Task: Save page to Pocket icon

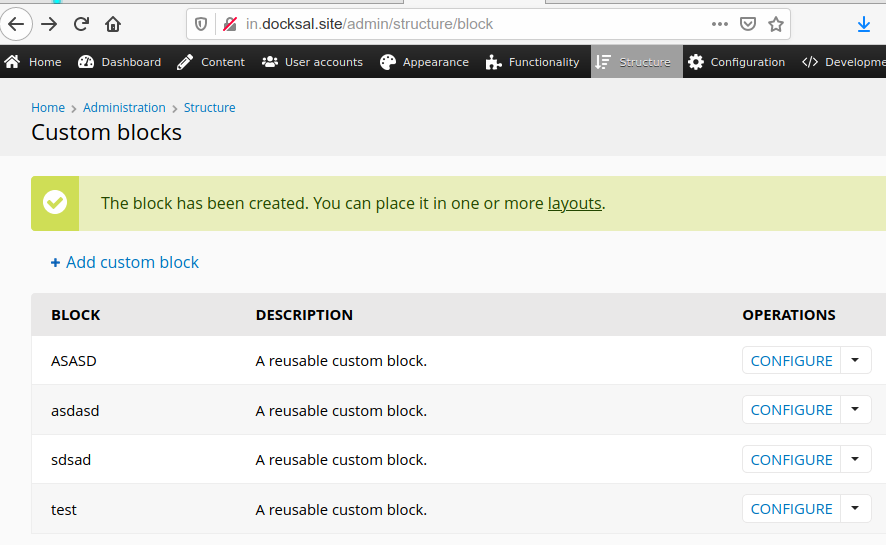Action: point(748,24)
